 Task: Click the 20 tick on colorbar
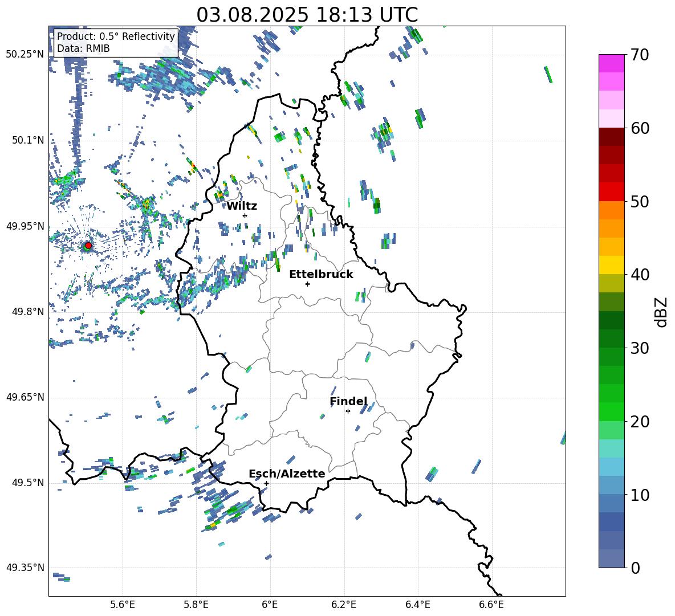coord(640,422)
